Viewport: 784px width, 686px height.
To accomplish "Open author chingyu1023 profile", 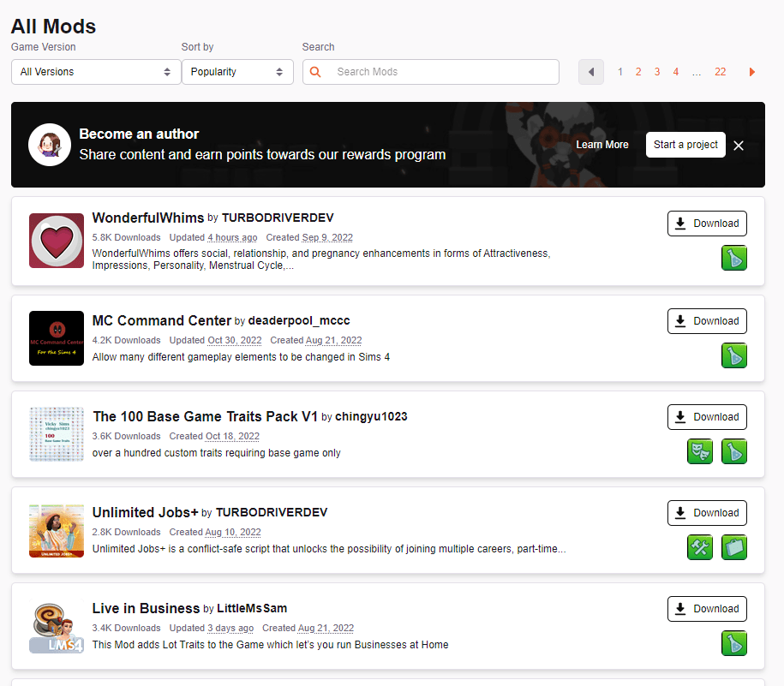I will [371, 416].
